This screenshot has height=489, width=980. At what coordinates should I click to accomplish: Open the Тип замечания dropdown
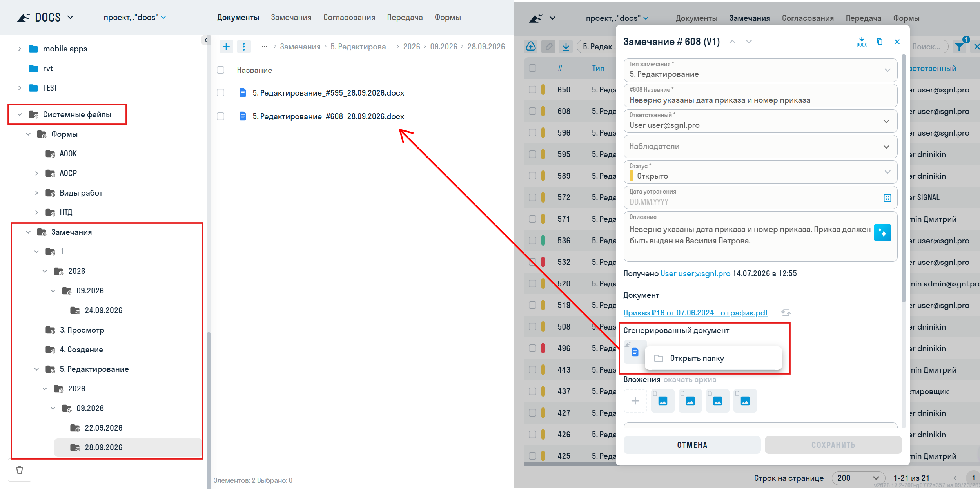point(760,70)
